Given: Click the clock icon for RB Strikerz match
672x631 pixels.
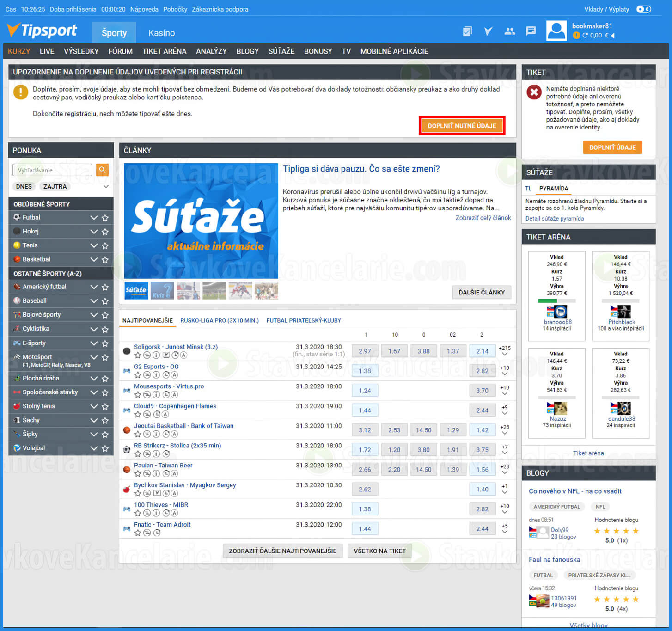Looking at the screenshot, I should click(165, 454).
